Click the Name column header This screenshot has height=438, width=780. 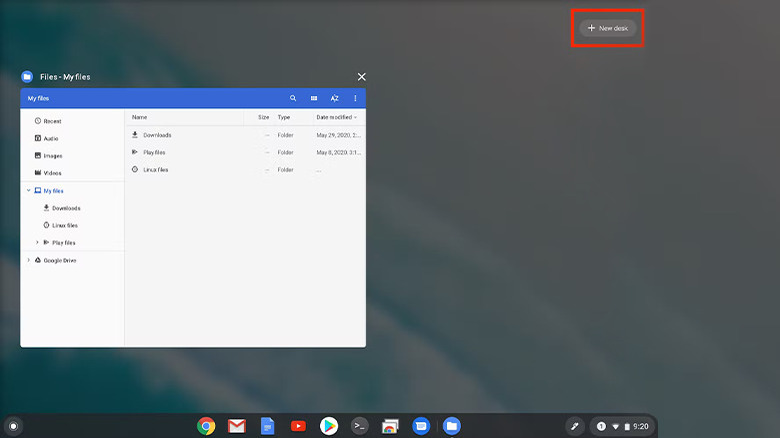pyautogui.click(x=140, y=117)
